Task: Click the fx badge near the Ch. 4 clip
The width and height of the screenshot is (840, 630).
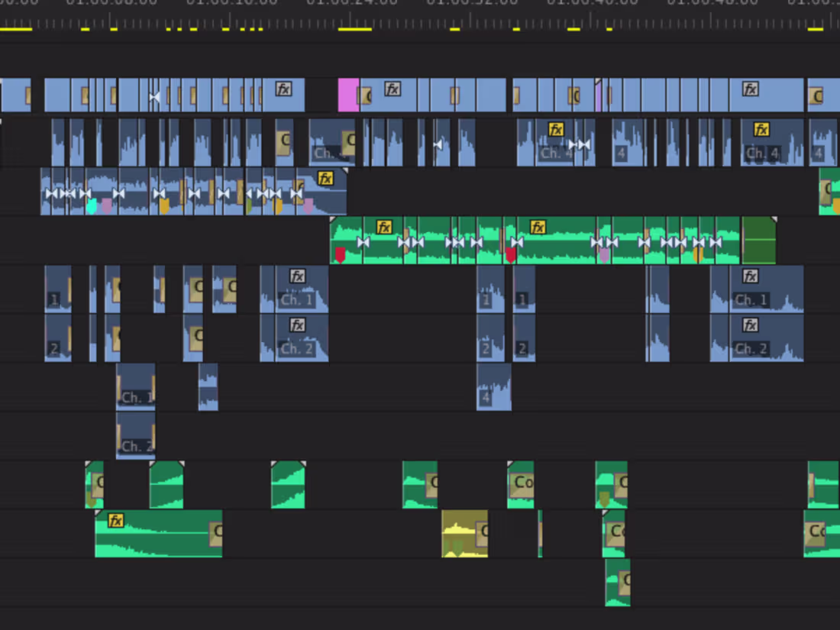Action: (x=557, y=130)
